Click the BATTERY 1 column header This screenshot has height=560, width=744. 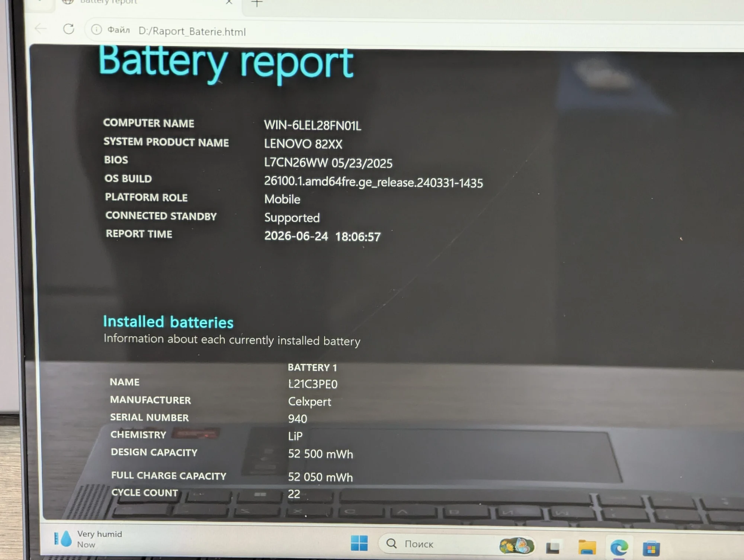pos(312,367)
